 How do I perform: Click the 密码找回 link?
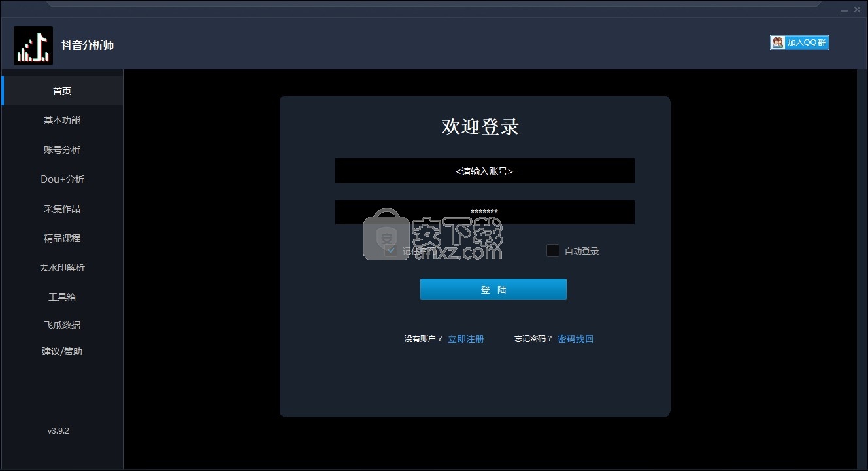[576, 339]
